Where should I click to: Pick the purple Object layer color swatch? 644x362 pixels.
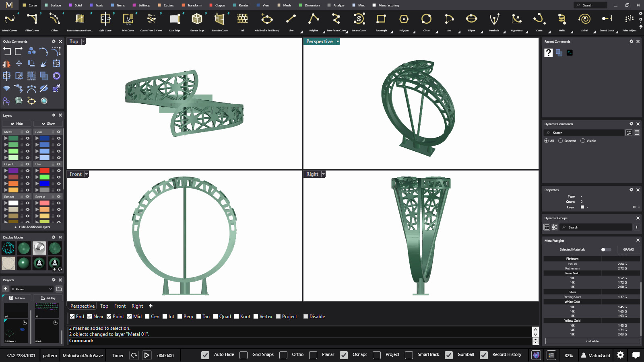13,171
